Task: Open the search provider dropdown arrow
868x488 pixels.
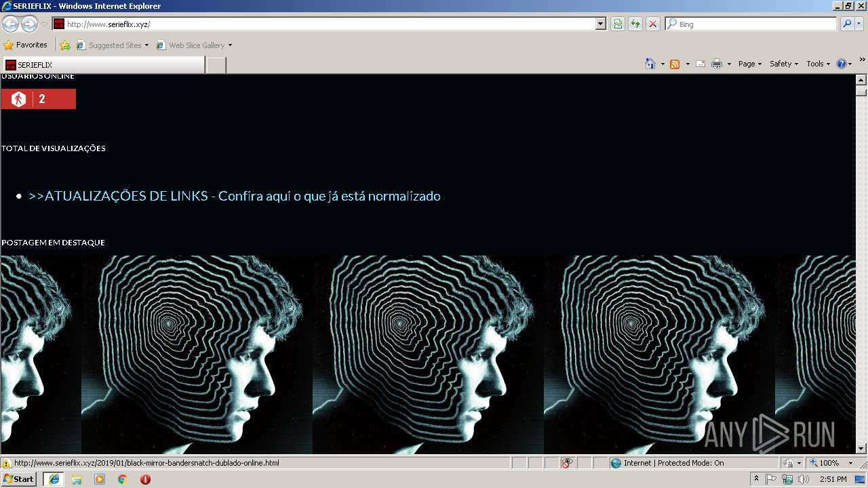Action: click(x=859, y=24)
